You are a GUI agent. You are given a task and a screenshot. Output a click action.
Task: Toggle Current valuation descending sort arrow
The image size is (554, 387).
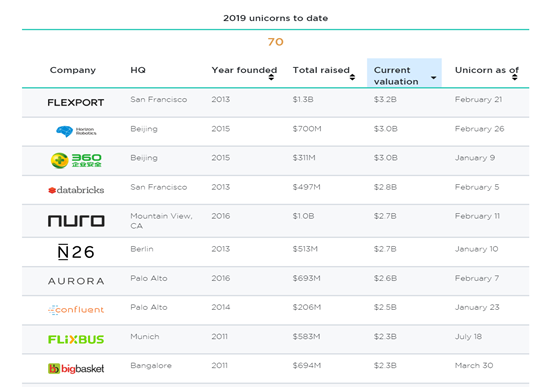tap(434, 77)
